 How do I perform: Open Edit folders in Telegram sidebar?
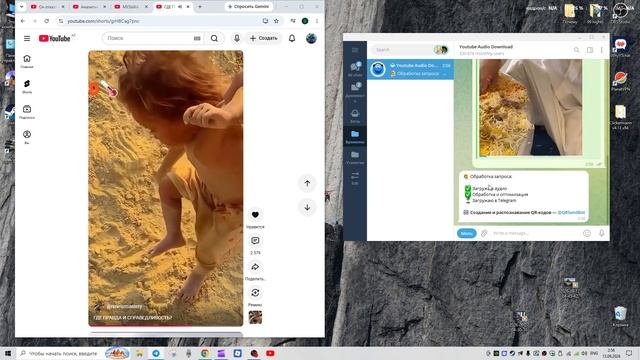coord(355,178)
